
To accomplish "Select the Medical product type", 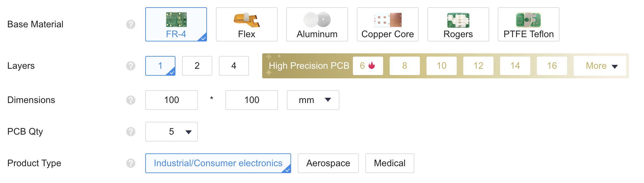I will pos(389,163).
